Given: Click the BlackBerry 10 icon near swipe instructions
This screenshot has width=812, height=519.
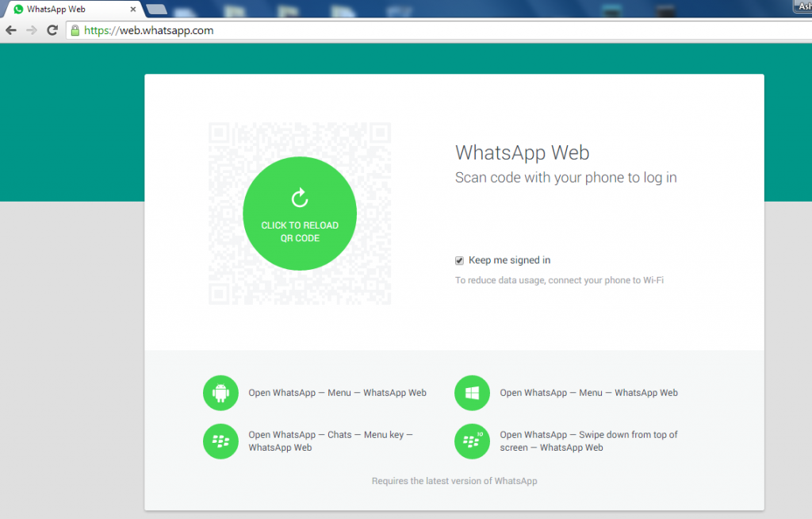Looking at the screenshot, I should [472, 441].
